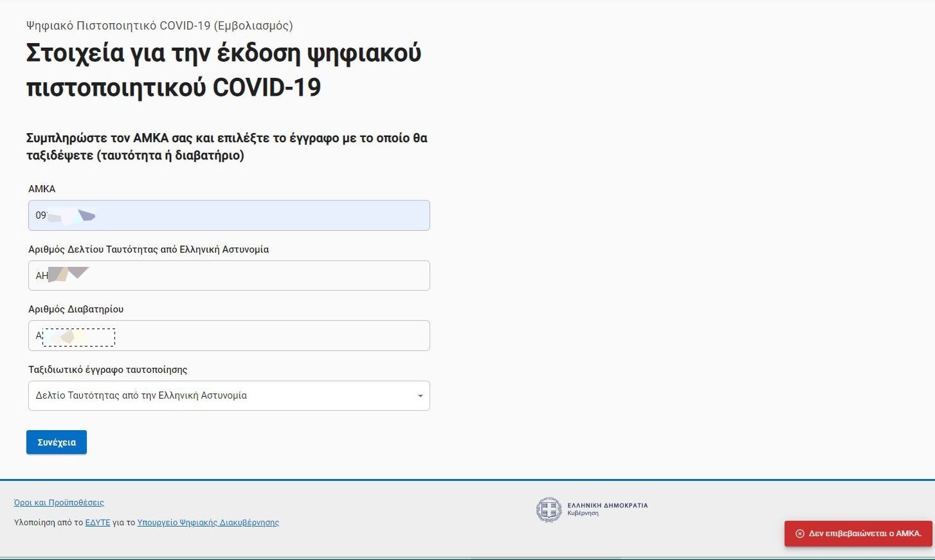Follow the ΕΔΥΤΕ link in the footer
Screen dimensions: 935x560
pos(98,523)
